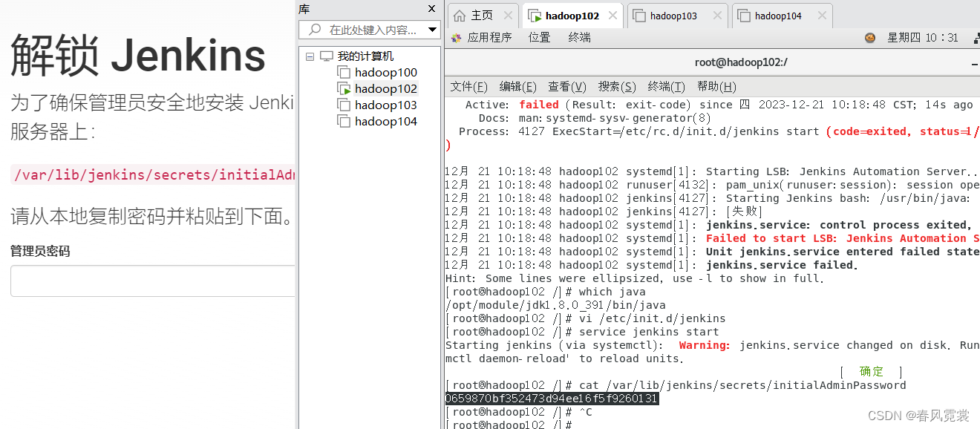Screen dimensions: 980x429
Task: Click the VM icon on hadoop103 tab
Action: [x=638, y=16]
